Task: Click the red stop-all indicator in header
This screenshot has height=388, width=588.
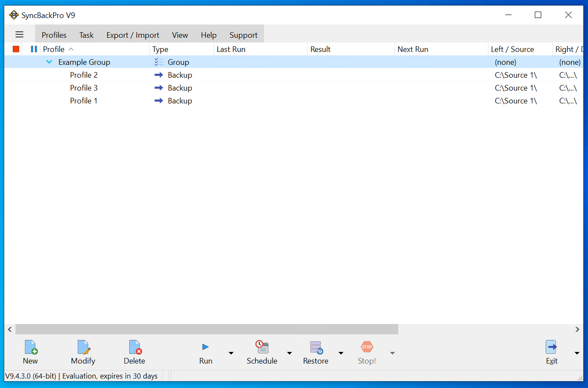Action: [16, 49]
